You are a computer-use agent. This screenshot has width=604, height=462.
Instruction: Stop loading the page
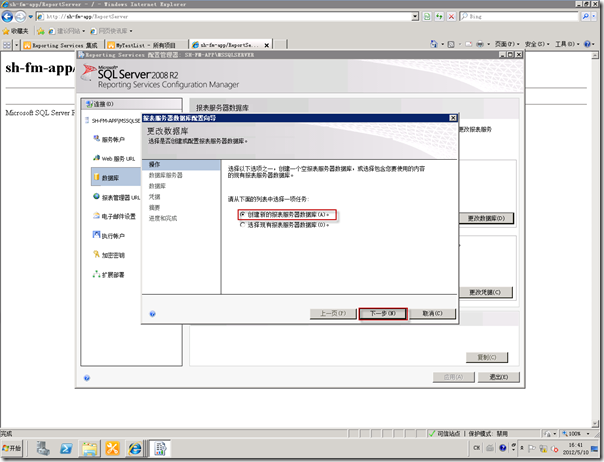pyautogui.click(x=451, y=17)
